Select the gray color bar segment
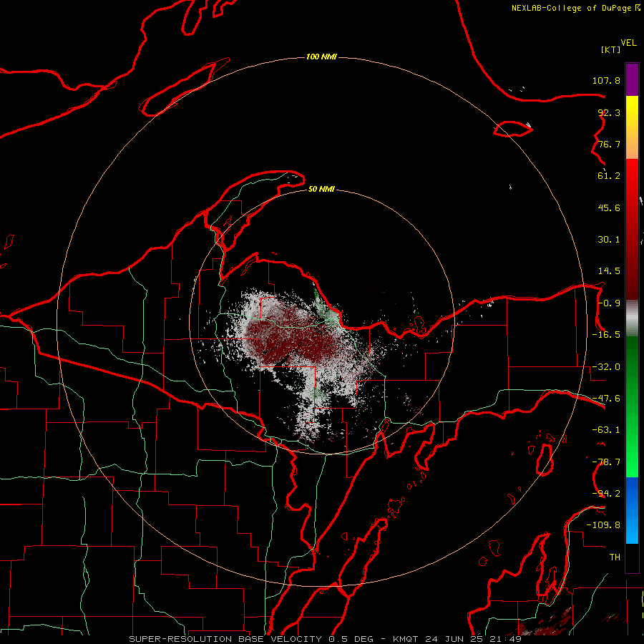 point(632,318)
